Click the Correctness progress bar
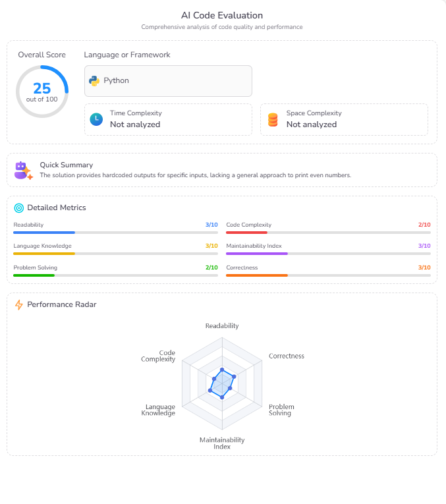This screenshot has height=504, width=446. click(x=328, y=275)
